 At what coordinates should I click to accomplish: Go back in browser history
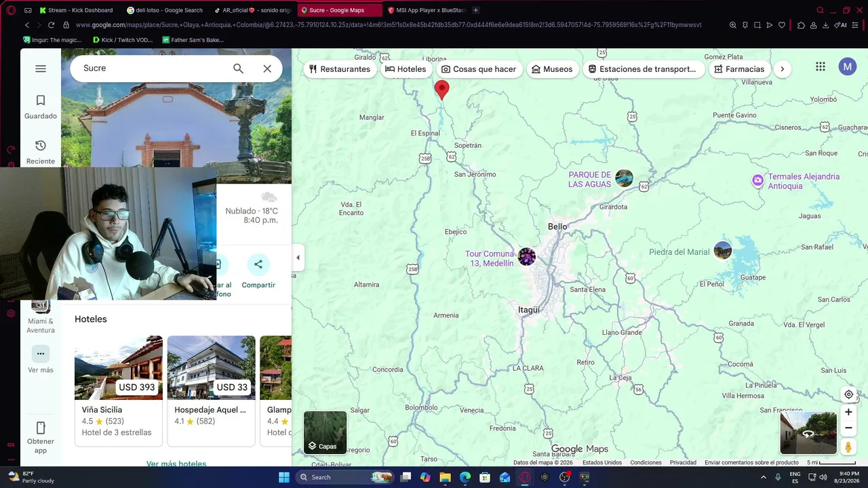[x=27, y=25]
